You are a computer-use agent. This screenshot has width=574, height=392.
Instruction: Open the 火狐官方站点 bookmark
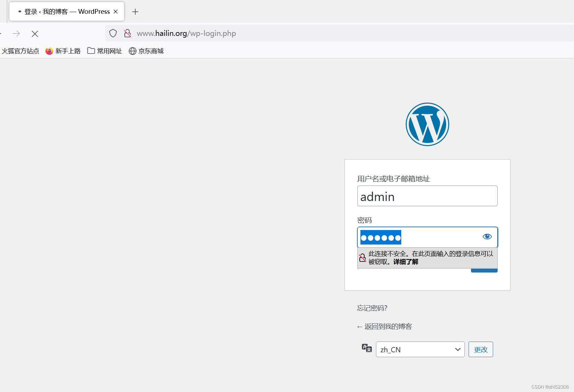click(x=20, y=51)
